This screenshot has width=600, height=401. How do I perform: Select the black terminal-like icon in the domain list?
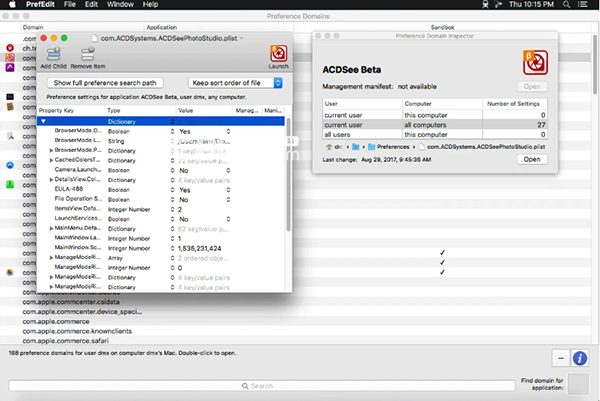[x=10, y=97]
